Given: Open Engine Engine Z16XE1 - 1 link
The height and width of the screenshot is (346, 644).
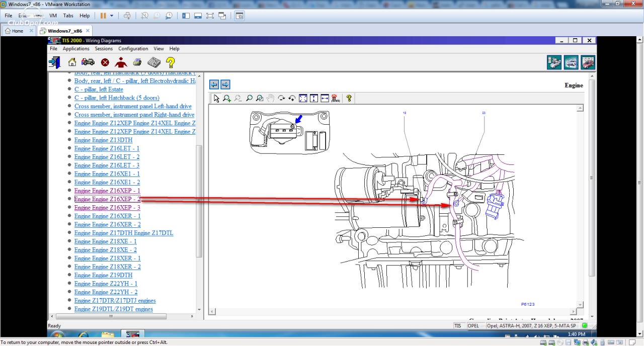Looking at the screenshot, I should pyautogui.click(x=107, y=174).
